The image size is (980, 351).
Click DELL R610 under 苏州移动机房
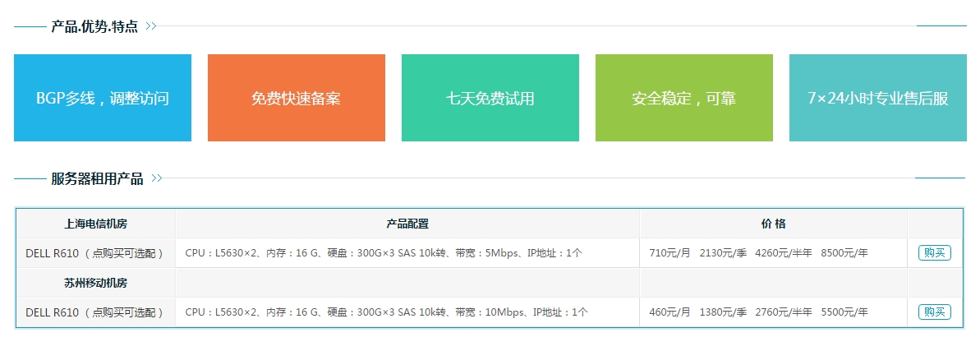coord(94,312)
